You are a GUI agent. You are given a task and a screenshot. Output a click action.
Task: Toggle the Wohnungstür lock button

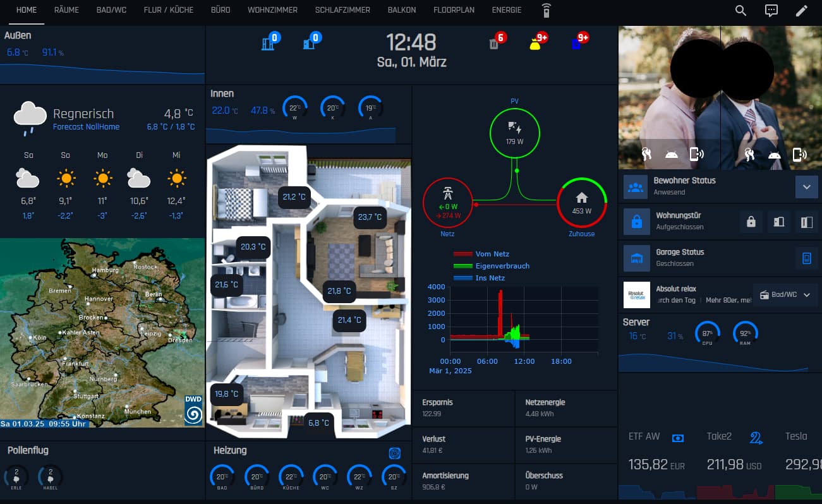[x=751, y=222]
